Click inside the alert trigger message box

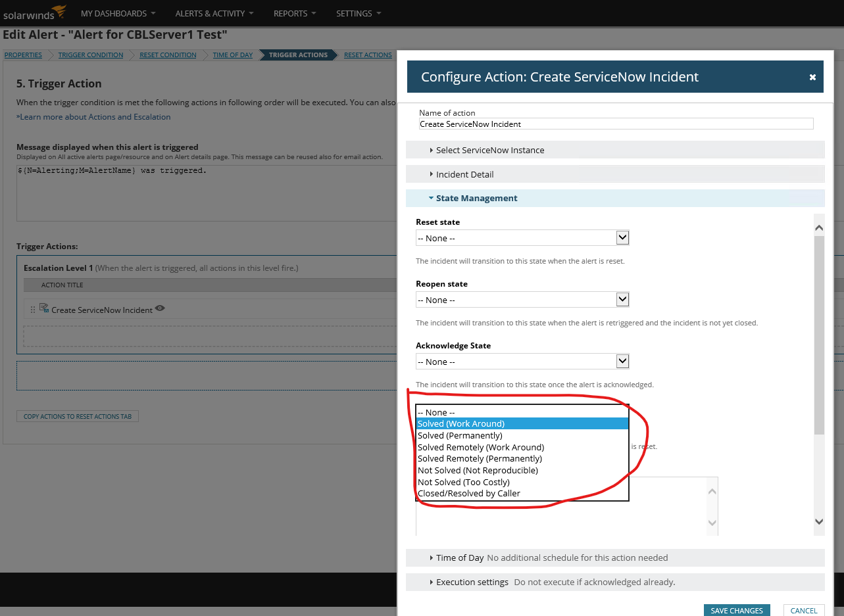207,193
